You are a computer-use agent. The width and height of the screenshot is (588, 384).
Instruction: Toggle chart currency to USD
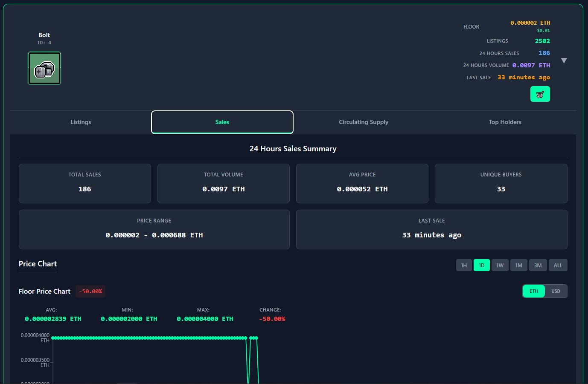coord(556,291)
